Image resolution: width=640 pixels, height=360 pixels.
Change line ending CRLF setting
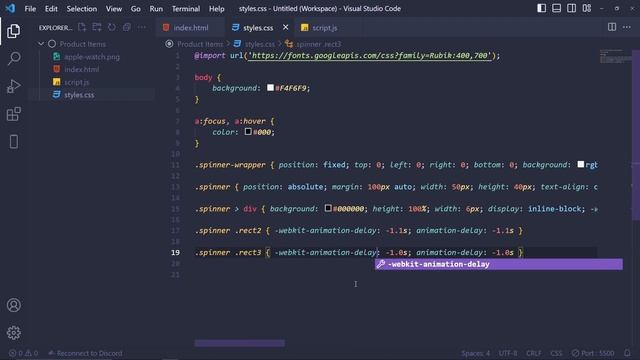(x=533, y=353)
